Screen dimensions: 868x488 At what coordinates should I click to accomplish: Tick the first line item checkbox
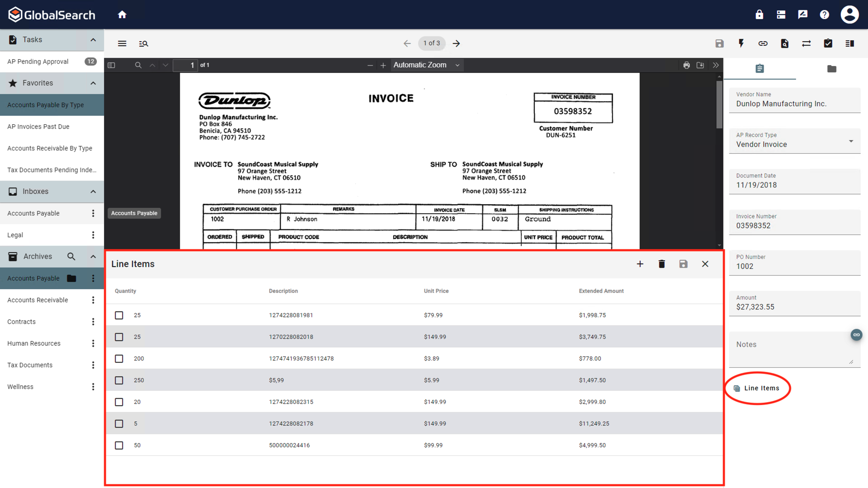119,315
